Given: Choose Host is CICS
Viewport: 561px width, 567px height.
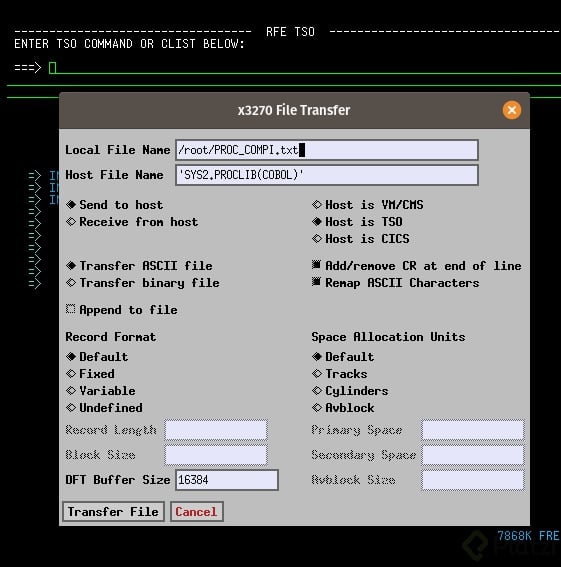Looking at the screenshot, I should pos(361,239).
